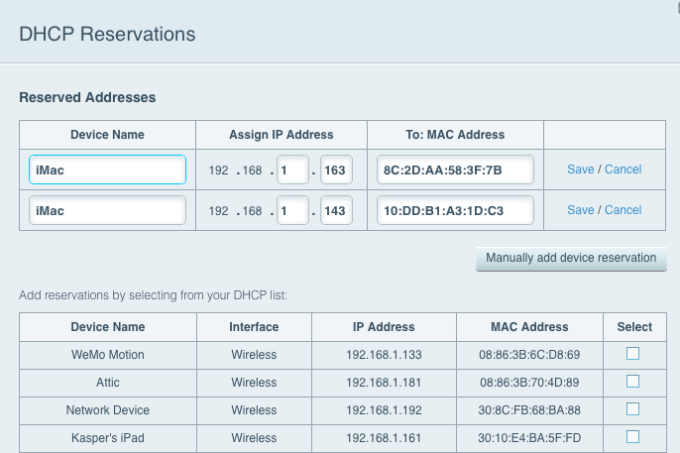Cancel the reservation for IP ending 163

click(x=623, y=170)
